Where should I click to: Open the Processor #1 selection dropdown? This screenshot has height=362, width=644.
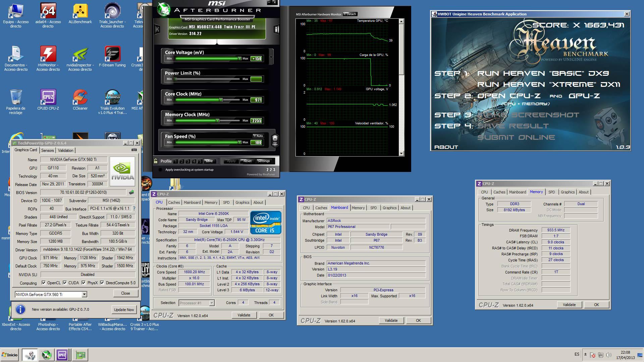click(x=212, y=303)
